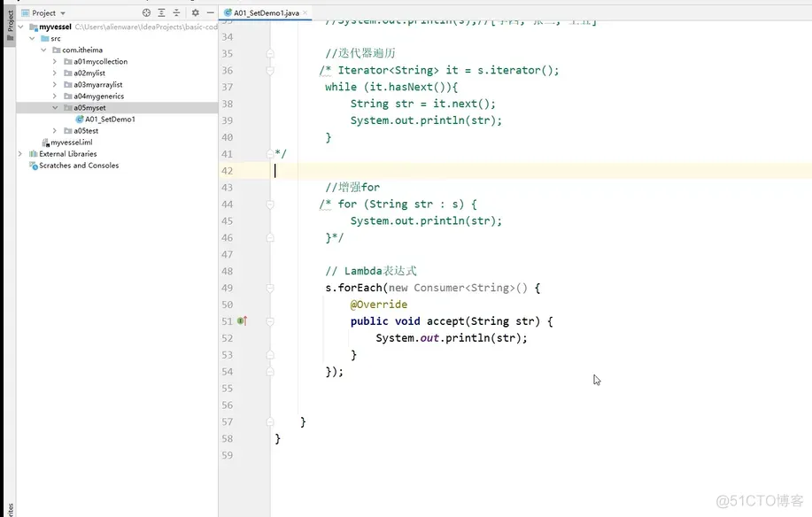Image resolution: width=812 pixels, height=517 pixels.
Task: Click s.forEach on line 49
Action: [x=353, y=288]
